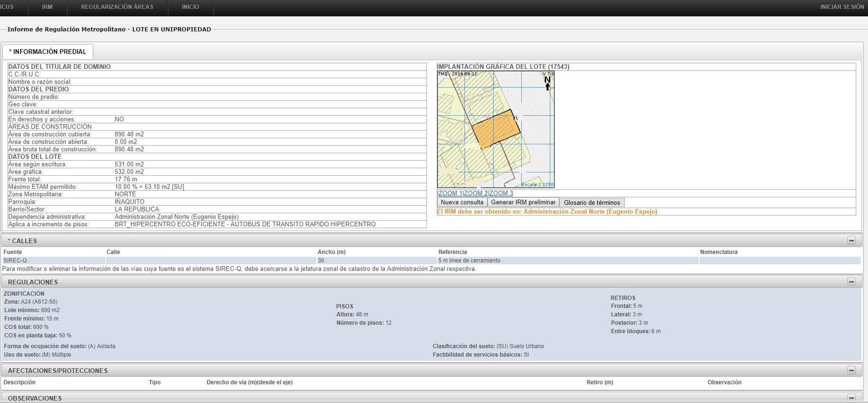Open the IRM menu item
Viewport: 868px width, 403px height.
tap(47, 7)
